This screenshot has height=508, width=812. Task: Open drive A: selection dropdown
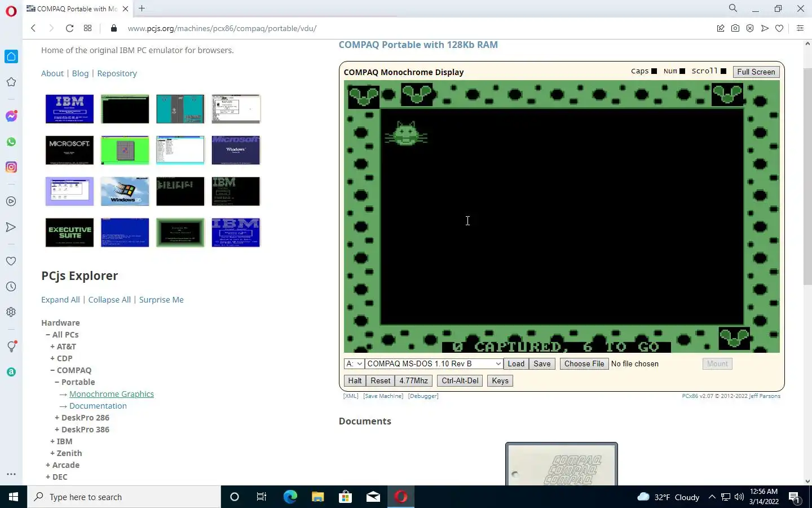(x=354, y=364)
